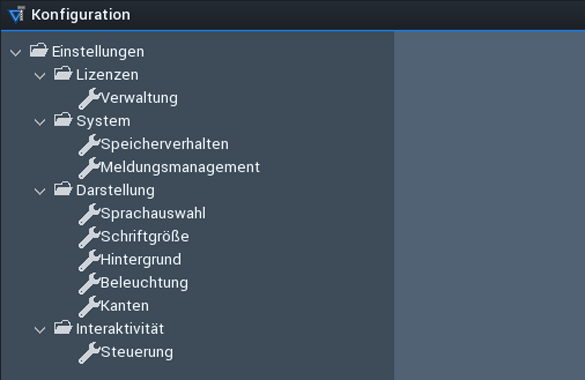585x380 pixels.
Task: Collapse the Lizenzen tree branch
Action: (40, 76)
